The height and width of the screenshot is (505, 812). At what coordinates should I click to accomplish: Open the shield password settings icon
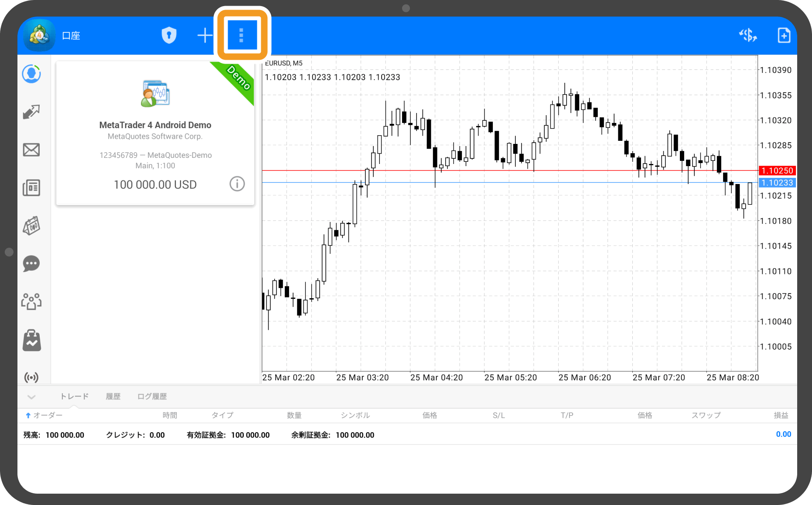click(169, 35)
